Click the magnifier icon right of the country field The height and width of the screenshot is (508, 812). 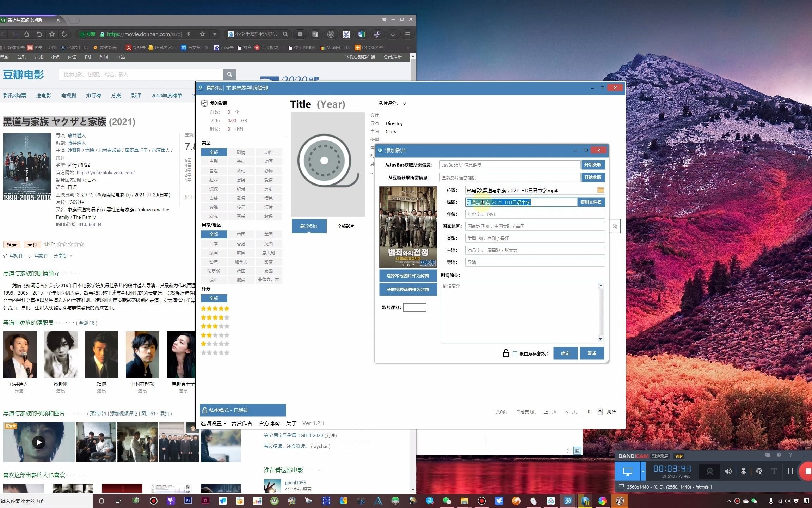(615, 226)
